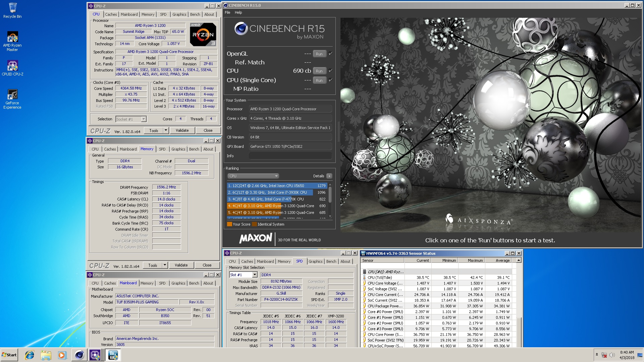The height and width of the screenshot is (362, 644).
Task: Open Graphics tab in SPD CPU-Z window
Action: coord(315,261)
